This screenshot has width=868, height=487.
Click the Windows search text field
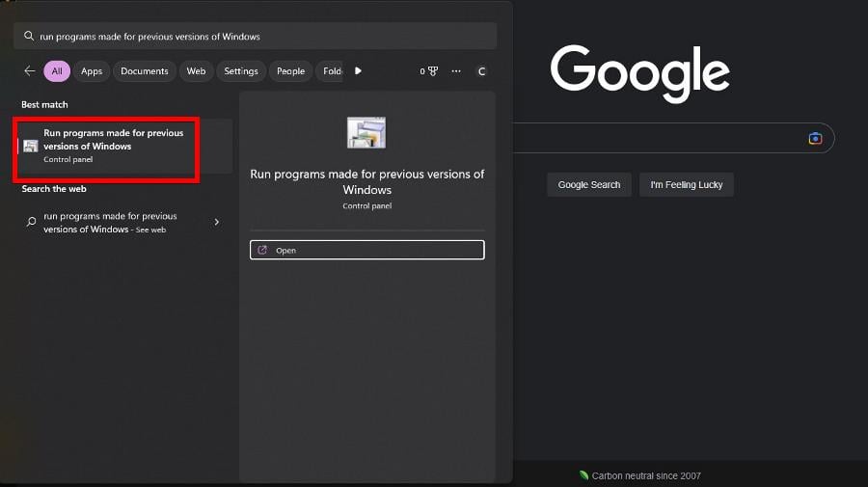coord(256,36)
